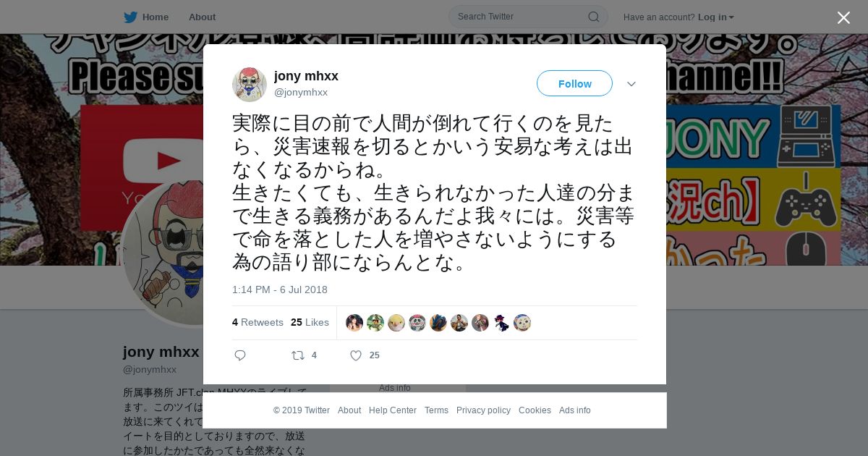The image size is (868, 456).
Task: Click the reply speech bubble icon
Action: pos(240,355)
